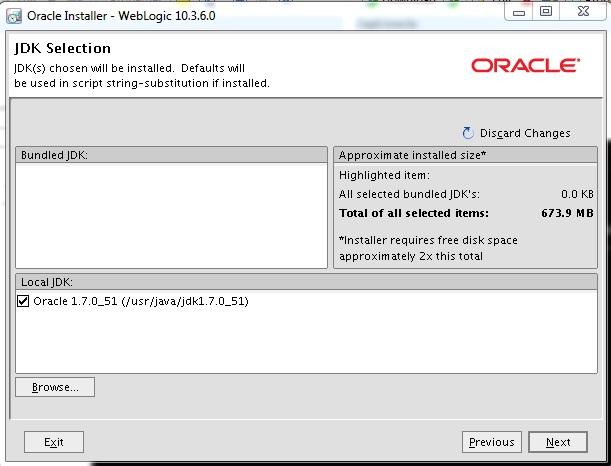The height and width of the screenshot is (466, 611).
Task: Select the Oracle 1.7.0_51 list entry text
Action: tap(141, 301)
